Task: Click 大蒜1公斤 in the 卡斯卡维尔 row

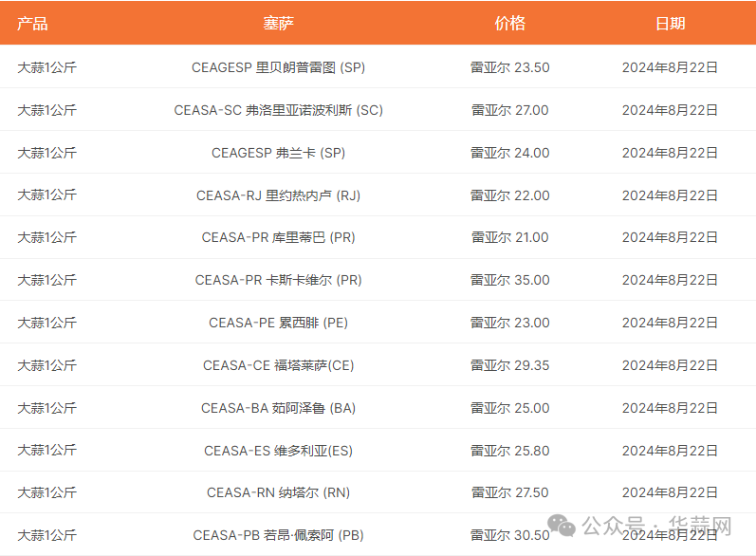Action: point(46,280)
